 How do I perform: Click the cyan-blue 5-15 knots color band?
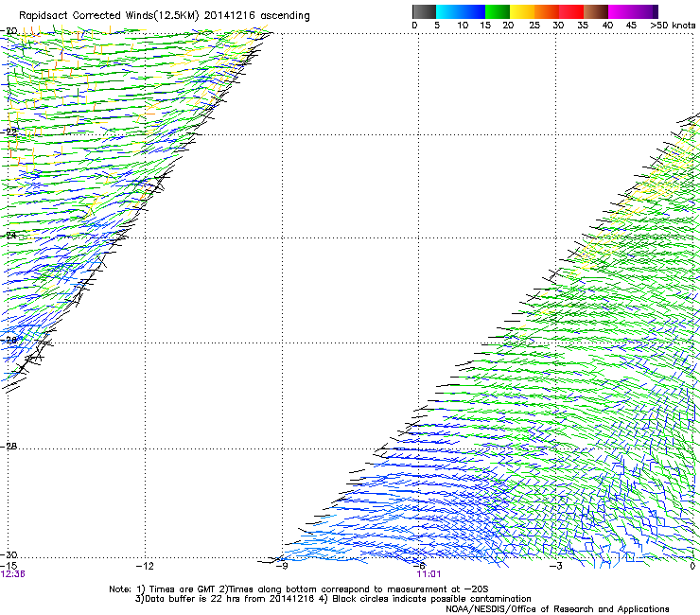coord(461,11)
